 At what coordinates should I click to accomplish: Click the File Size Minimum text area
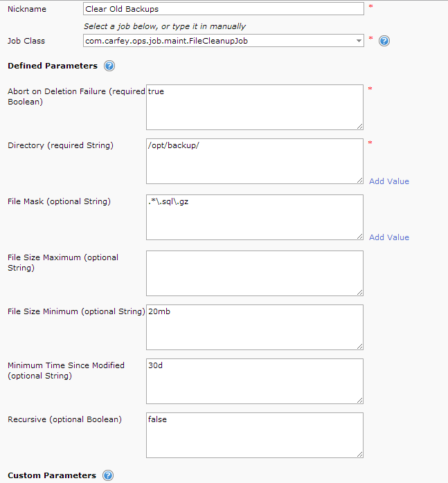click(x=254, y=327)
